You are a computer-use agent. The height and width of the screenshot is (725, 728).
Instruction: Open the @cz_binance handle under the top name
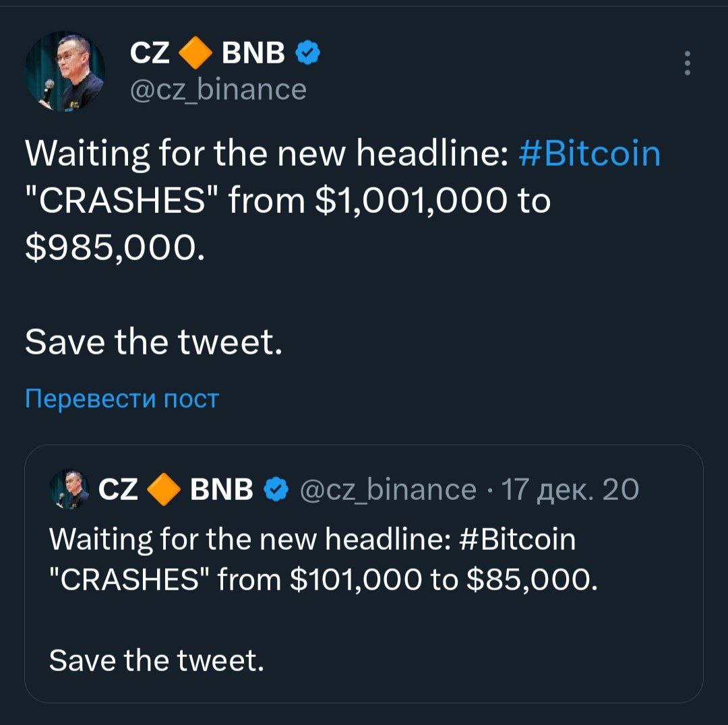point(218,89)
